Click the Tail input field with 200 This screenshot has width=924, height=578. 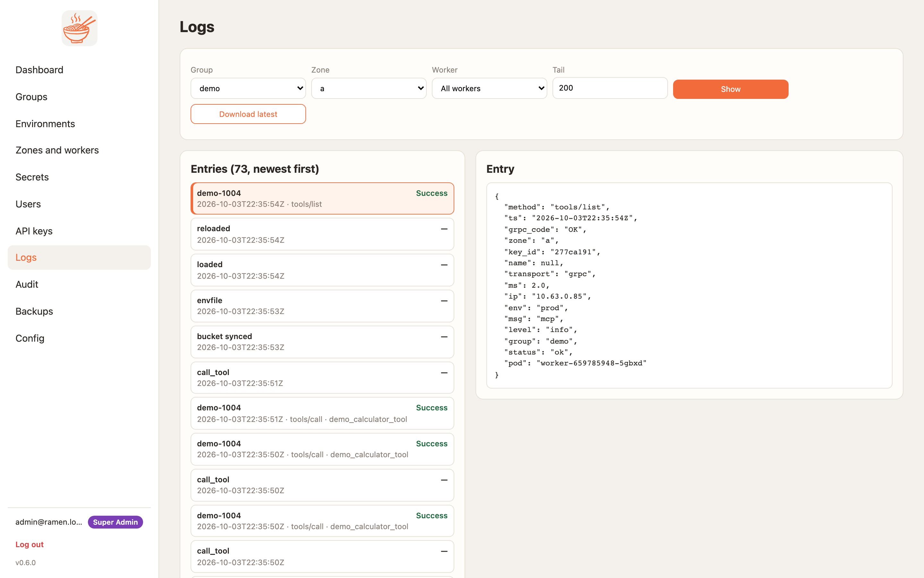[610, 88]
